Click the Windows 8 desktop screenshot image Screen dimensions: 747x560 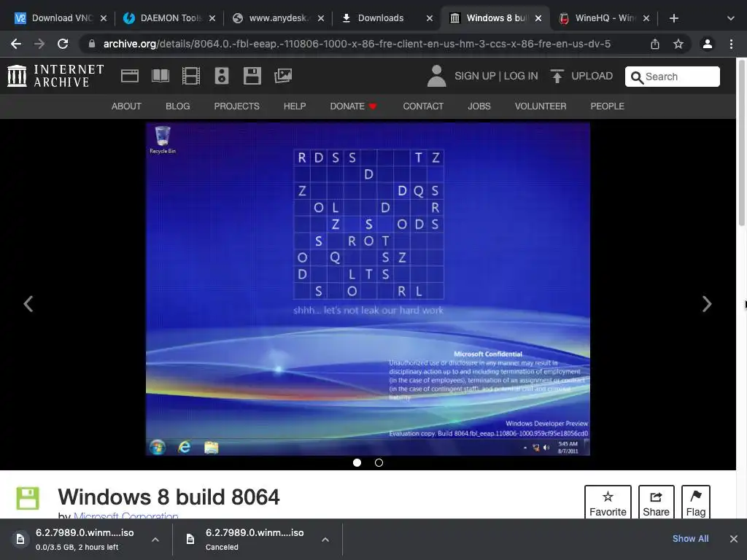coord(368,289)
